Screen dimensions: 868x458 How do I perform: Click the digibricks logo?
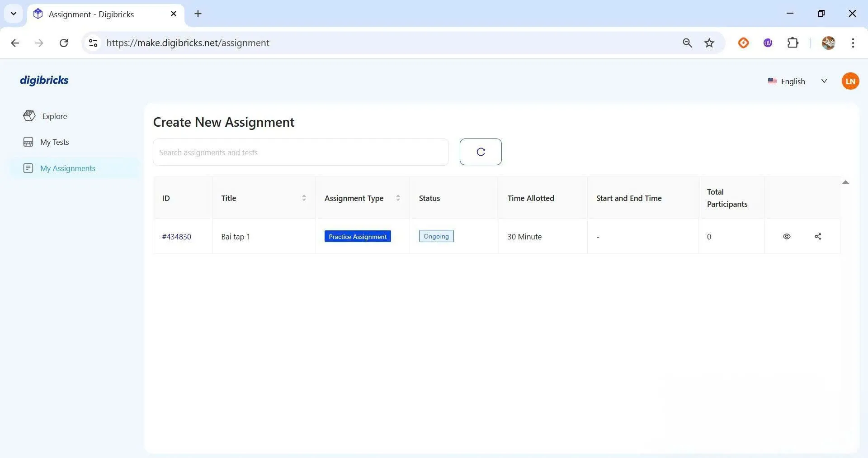44,80
